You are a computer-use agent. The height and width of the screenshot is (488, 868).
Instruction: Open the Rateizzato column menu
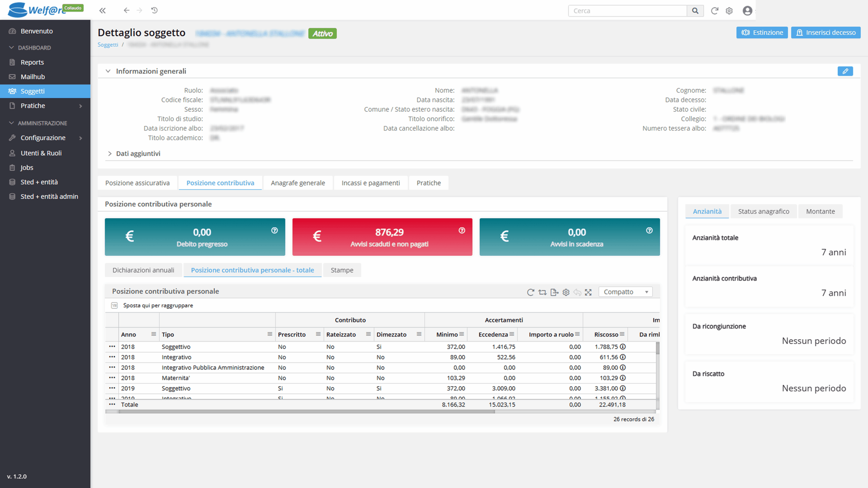368,334
